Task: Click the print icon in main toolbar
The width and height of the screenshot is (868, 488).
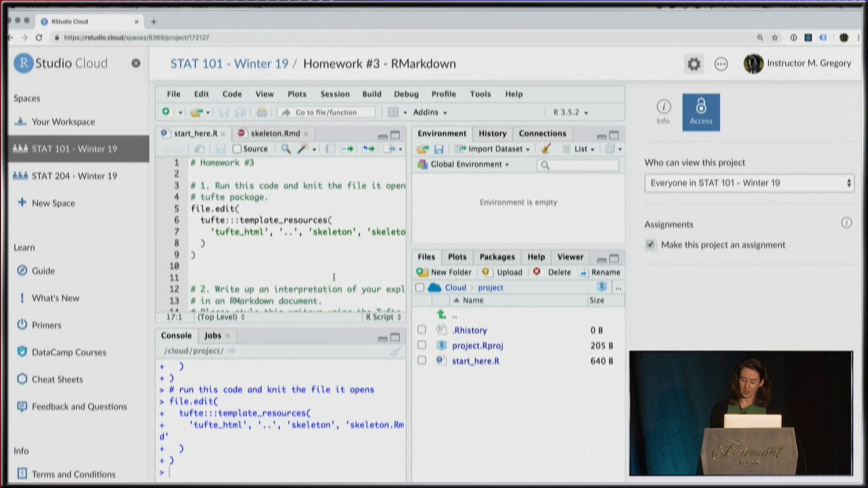Action: (x=262, y=112)
